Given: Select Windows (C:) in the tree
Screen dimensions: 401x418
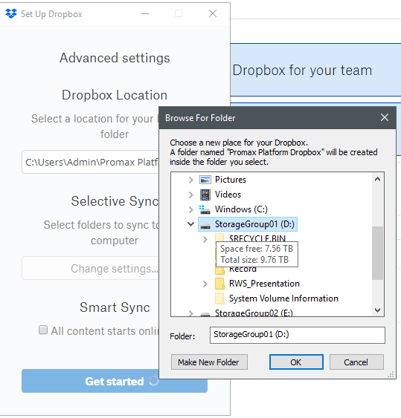Looking at the screenshot, I should click(x=241, y=209).
